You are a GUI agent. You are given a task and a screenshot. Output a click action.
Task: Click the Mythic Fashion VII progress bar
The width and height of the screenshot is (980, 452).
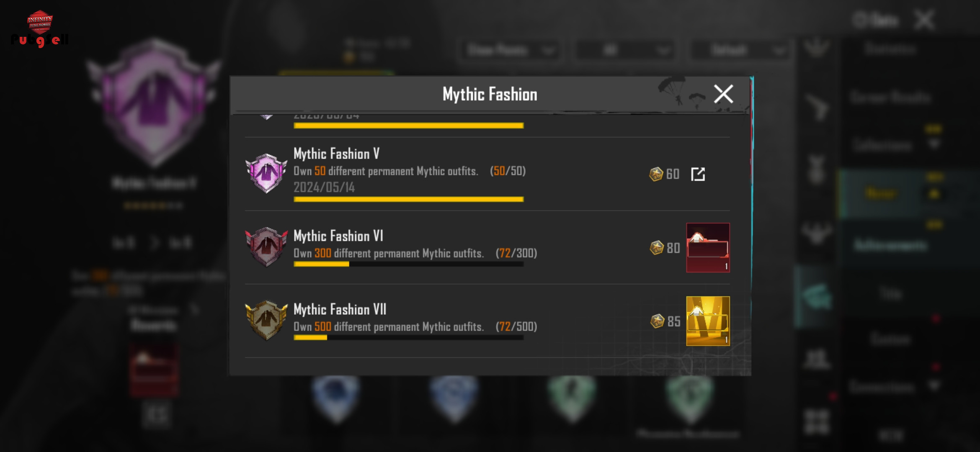tap(409, 338)
